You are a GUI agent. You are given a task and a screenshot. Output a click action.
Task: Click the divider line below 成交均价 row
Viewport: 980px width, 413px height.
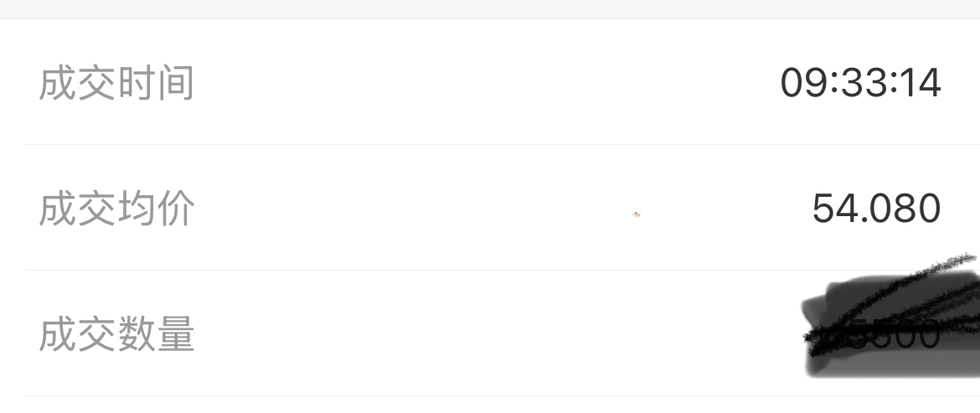pyautogui.click(x=503, y=270)
